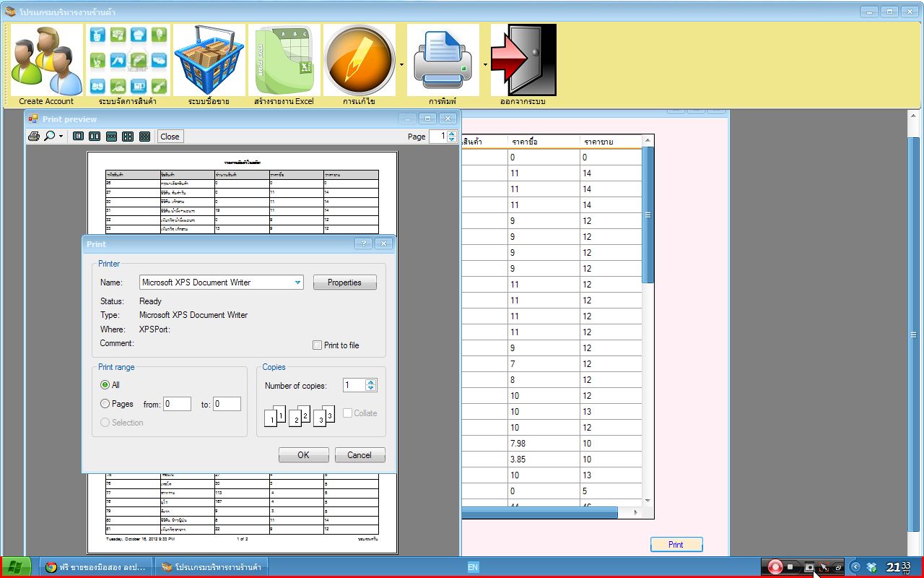
Task: Switch to Chrome window in taskbar
Action: click(x=97, y=567)
